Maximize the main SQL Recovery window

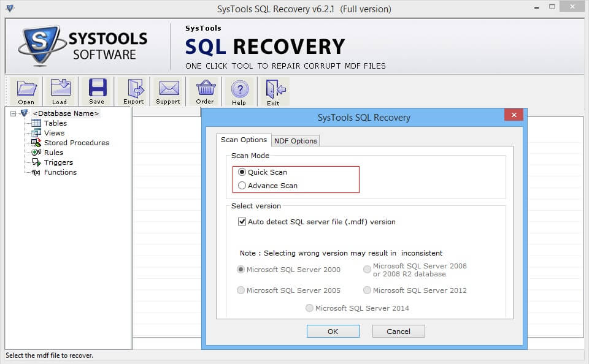click(x=552, y=7)
